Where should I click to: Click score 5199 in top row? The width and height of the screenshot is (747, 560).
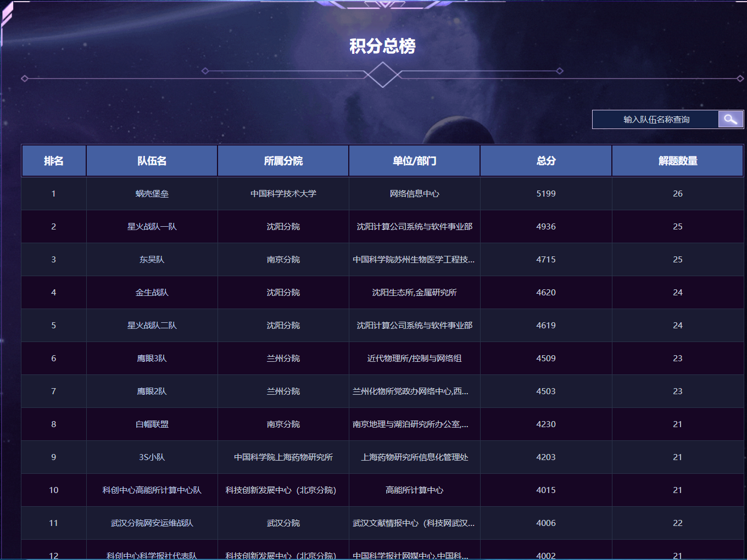click(546, 194)
